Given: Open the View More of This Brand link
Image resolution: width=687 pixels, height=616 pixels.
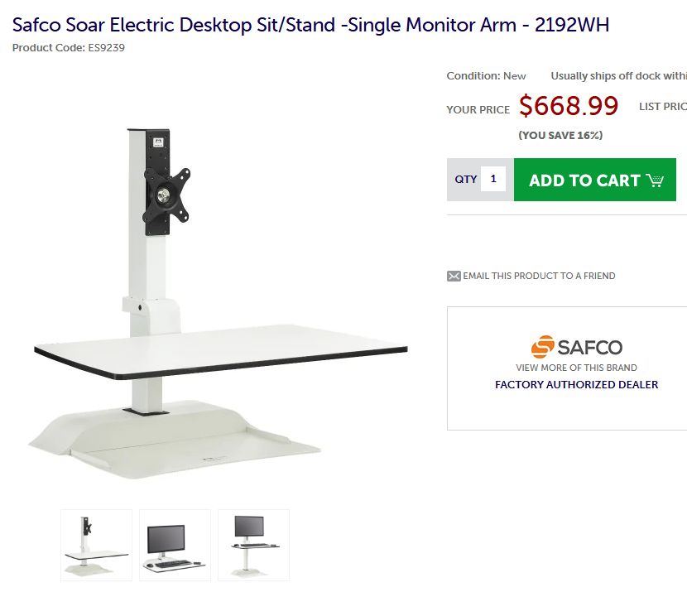Looking at the screenshot, I should click(x=576, y=368).
